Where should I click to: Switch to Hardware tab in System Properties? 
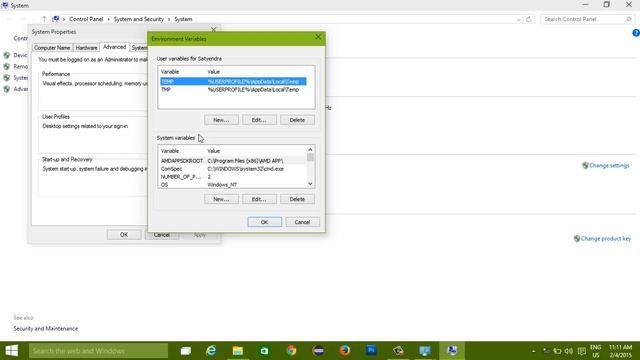[x=87, y=48]
